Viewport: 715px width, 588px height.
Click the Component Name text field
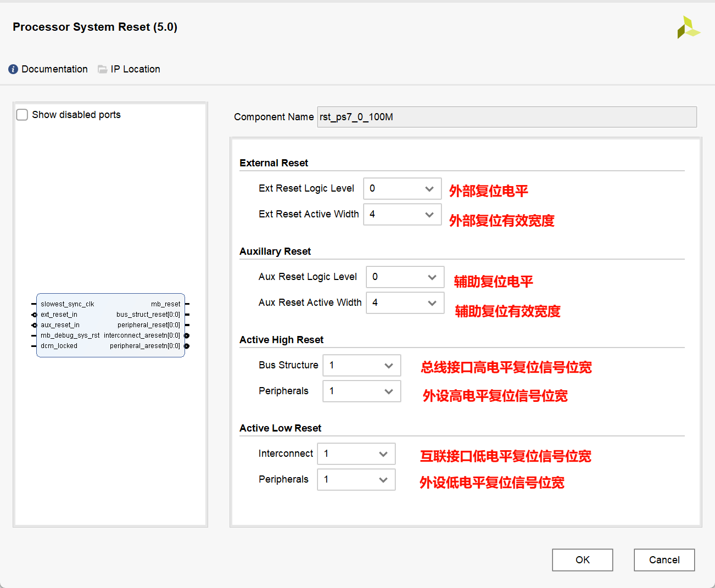click(506, 117)
